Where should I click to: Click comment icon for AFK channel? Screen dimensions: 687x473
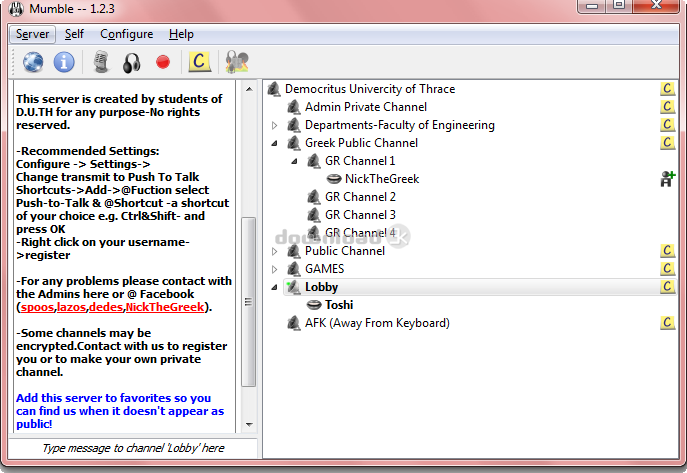pos(667,323)
